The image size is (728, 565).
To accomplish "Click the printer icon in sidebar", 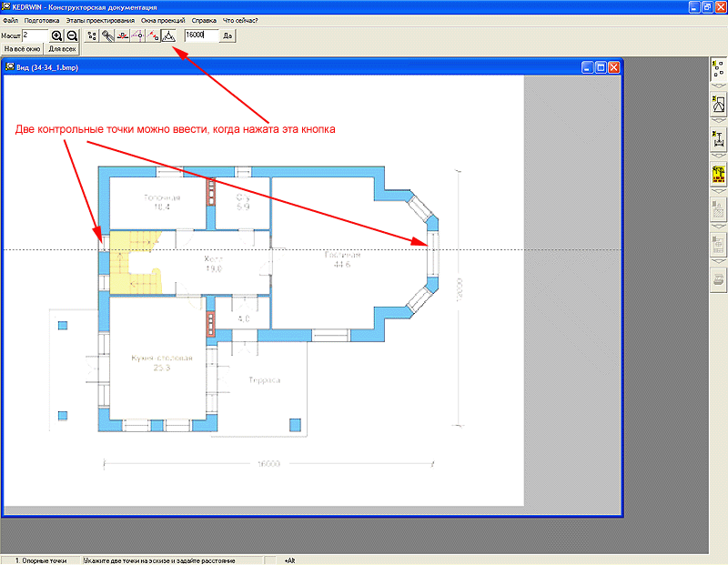I will [x=718, y=280].
